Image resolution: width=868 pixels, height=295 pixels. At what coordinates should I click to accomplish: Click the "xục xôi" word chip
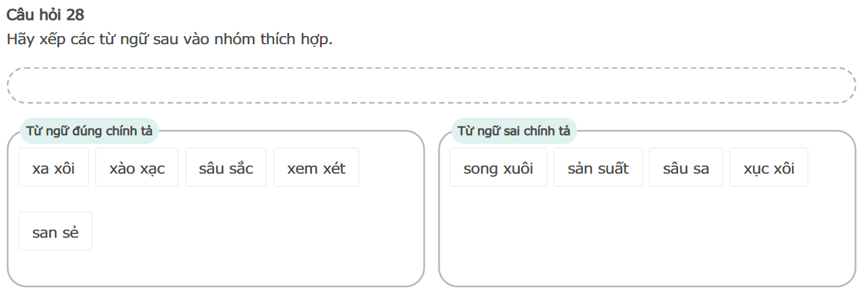(x=768, y=167)
